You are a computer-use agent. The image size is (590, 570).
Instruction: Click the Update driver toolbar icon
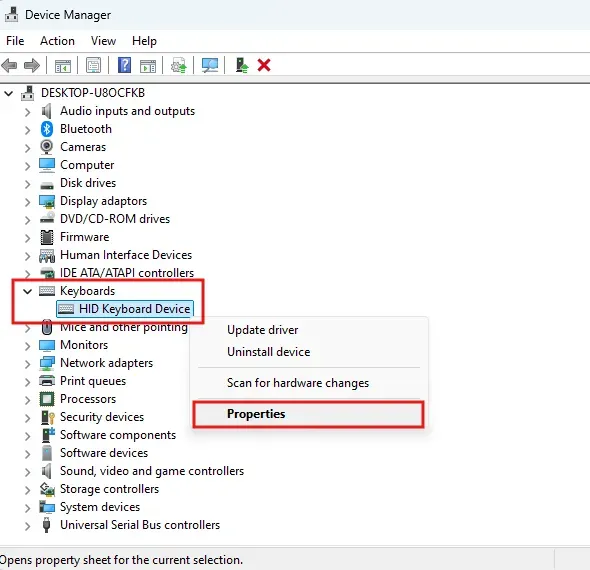pos(179,65)
